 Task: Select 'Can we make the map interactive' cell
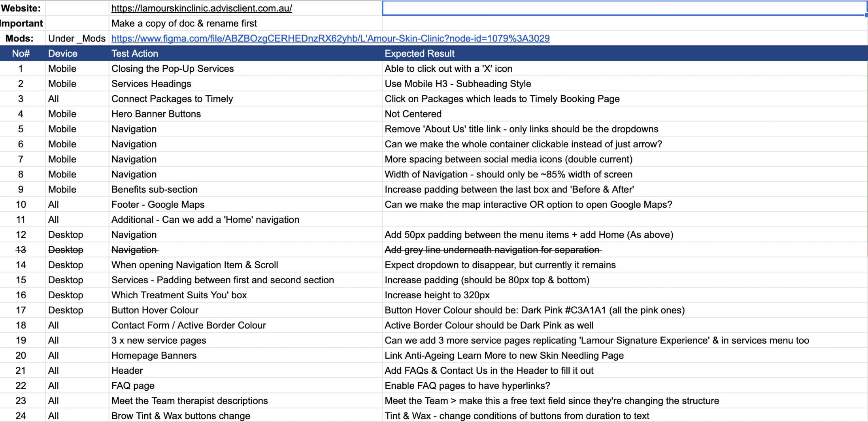pyautogui.click(x=625, y=205)
